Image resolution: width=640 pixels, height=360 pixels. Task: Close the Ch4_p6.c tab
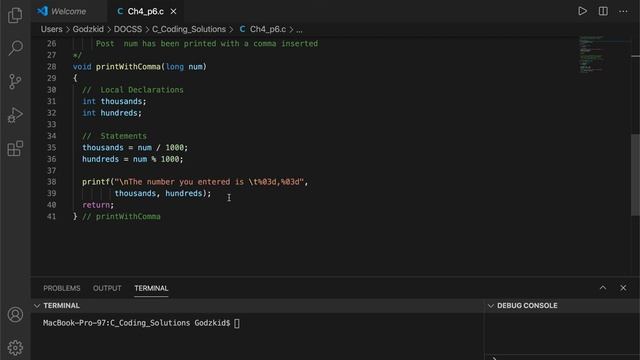tap(173, 11)
